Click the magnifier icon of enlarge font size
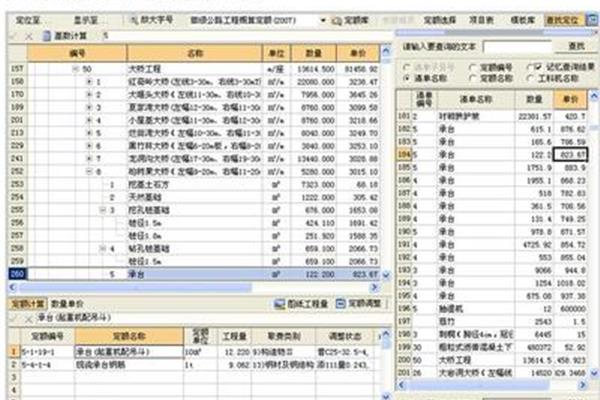Screen dimensions: 600x400 pyautogui.click(x=134, y=20)
